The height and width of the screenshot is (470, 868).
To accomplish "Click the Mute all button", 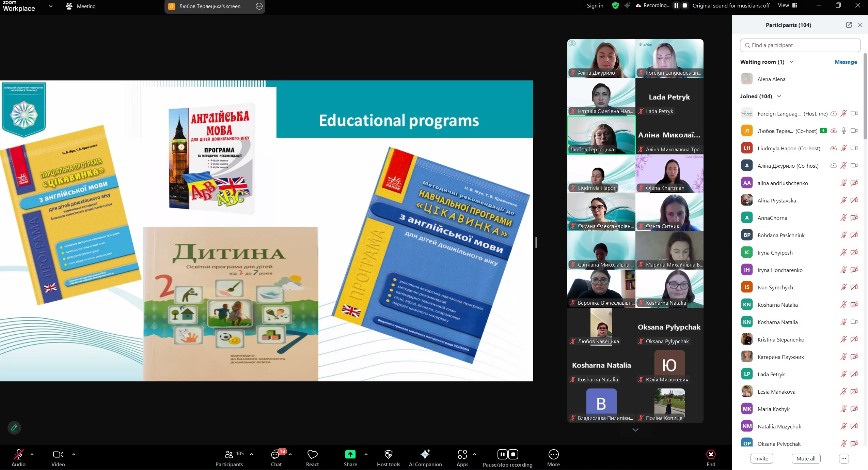I will tap(806, 458).
